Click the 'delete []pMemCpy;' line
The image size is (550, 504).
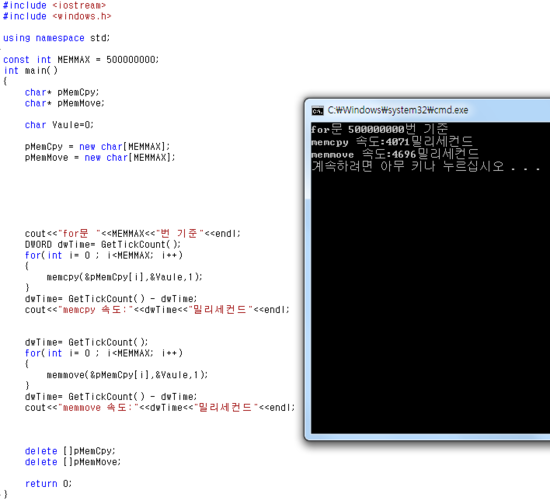pos(70,451)
